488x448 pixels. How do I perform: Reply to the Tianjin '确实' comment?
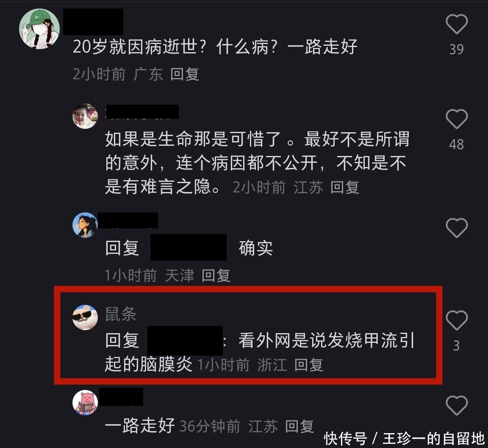point(216,275)
